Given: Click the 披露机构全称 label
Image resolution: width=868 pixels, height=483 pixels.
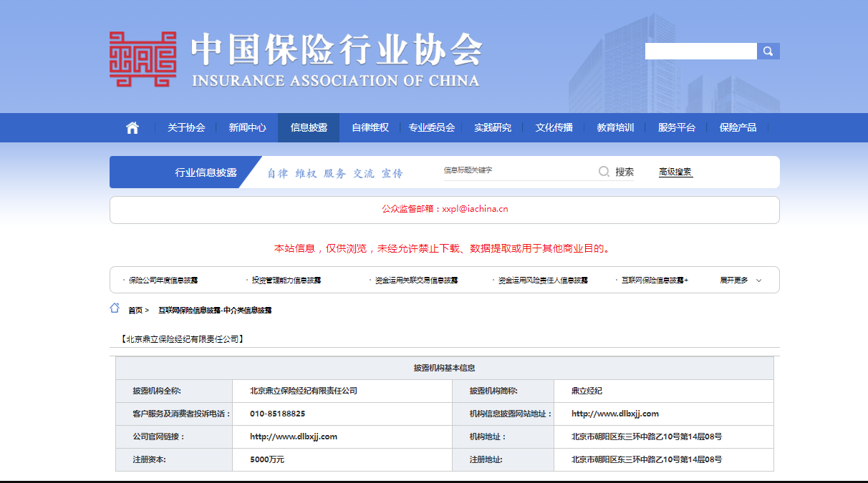Looking at the screenshot, I should tap(157, 391).
